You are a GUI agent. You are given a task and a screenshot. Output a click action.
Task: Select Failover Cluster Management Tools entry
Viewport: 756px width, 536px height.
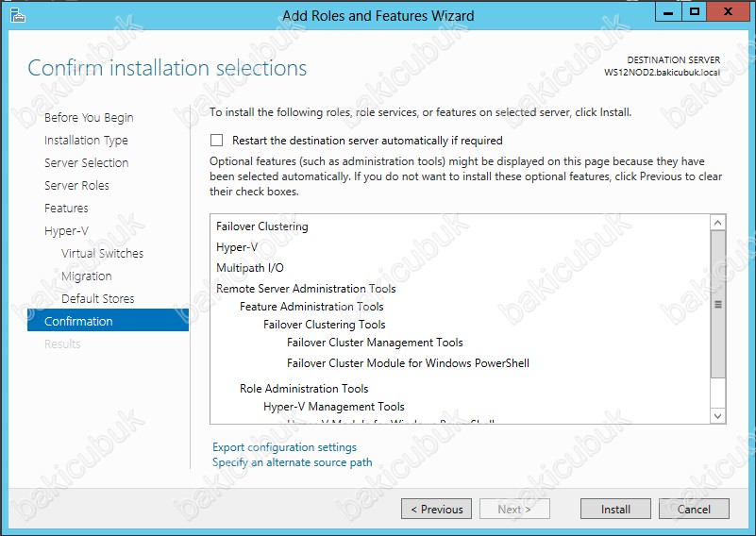point(375,343)
